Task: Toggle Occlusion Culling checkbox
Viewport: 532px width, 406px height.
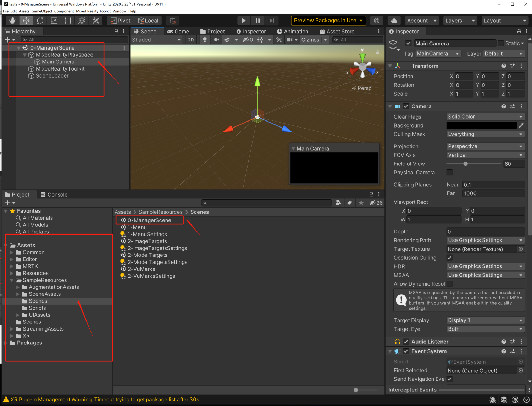Action: (x=449, y=258)
